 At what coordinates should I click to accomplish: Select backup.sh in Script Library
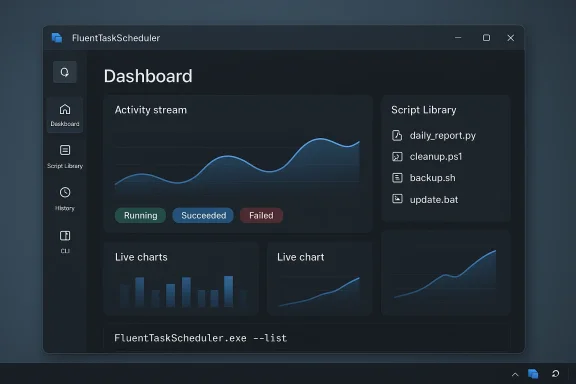point(432,178)
